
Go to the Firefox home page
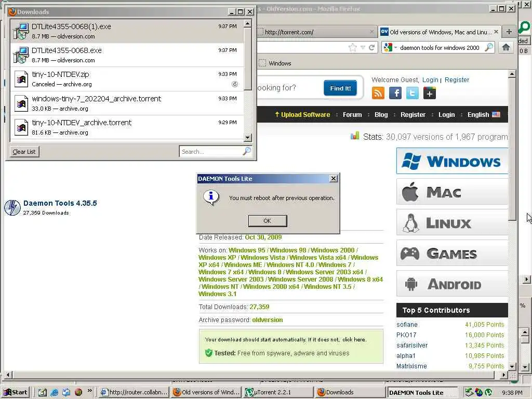506,47
